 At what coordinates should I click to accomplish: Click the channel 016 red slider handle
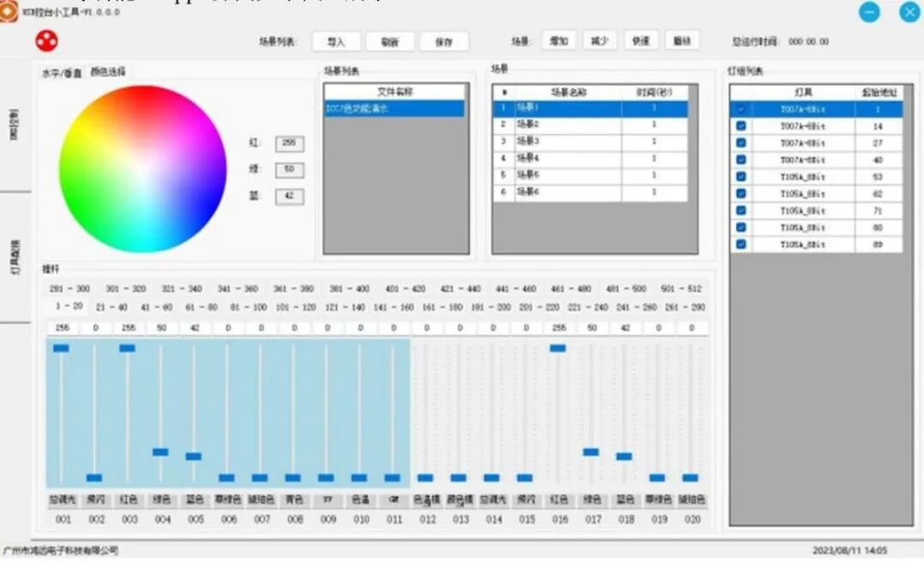pyautogui.click(x=558, y=348)
